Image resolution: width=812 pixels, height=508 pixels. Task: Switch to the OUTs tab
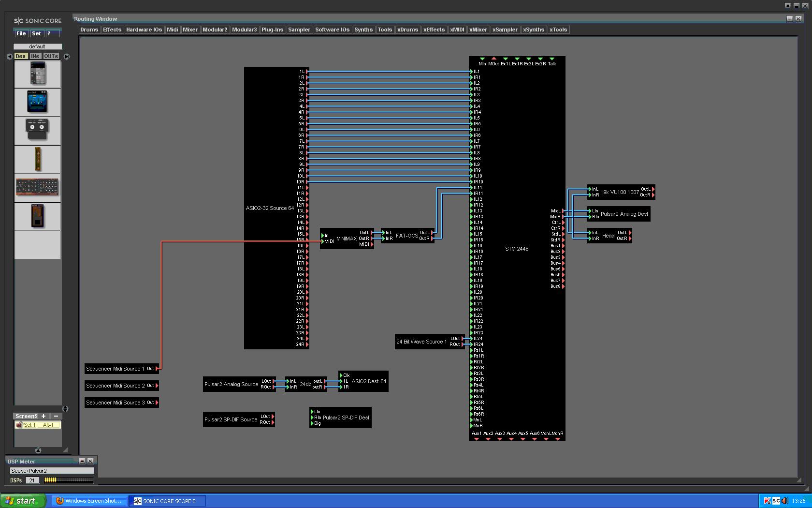(x=51, y=56)
